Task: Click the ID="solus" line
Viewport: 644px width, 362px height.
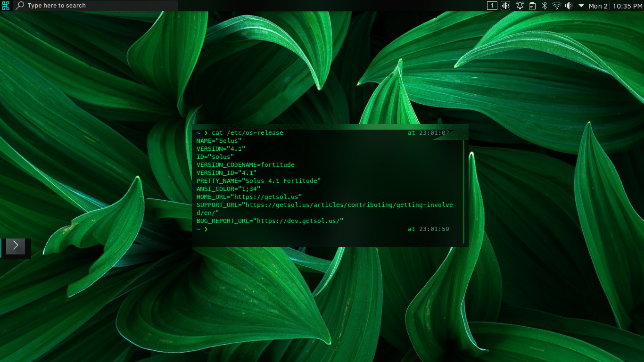Action: (x=215, y=157)
